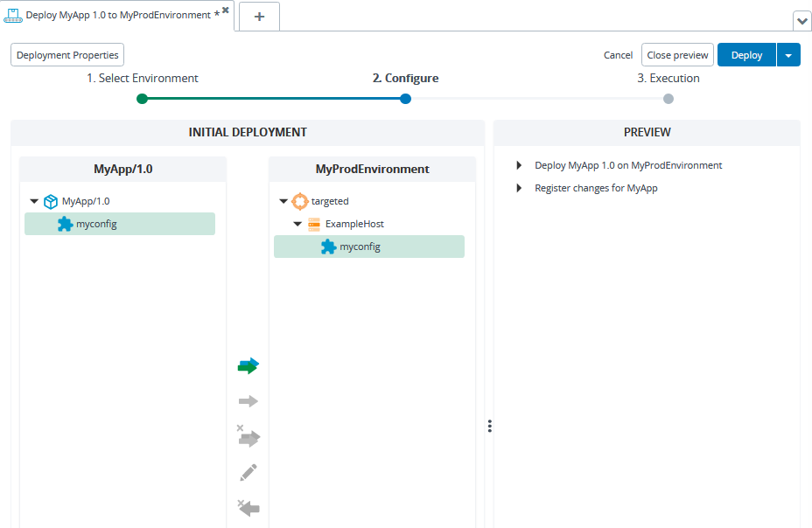Click the Cancel link
The width and height of the screenshot is (812, 528).
click(618, 55)
